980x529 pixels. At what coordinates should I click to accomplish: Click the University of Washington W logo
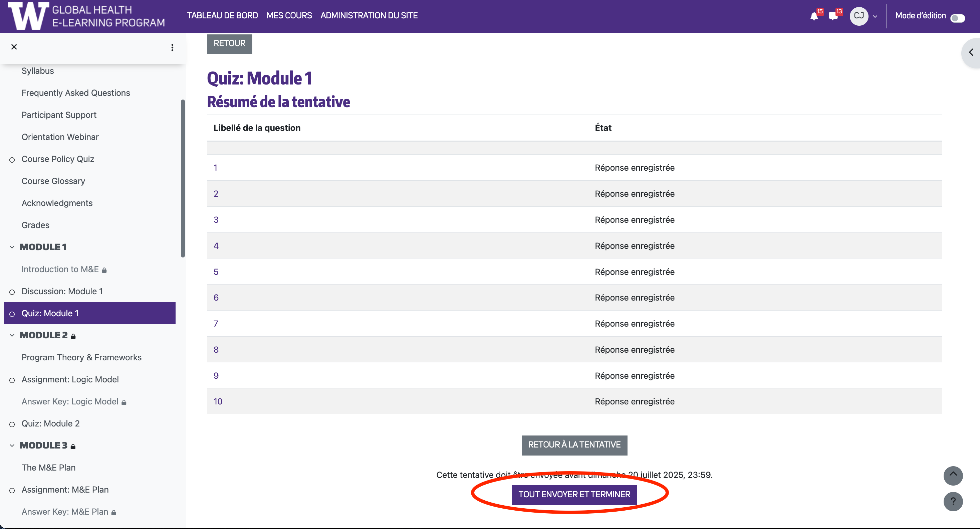point(28,16)
